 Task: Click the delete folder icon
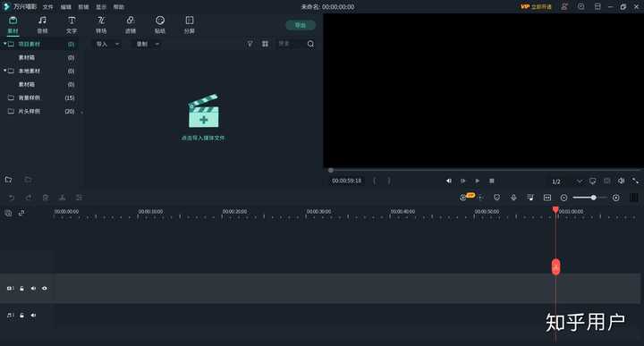28,180
